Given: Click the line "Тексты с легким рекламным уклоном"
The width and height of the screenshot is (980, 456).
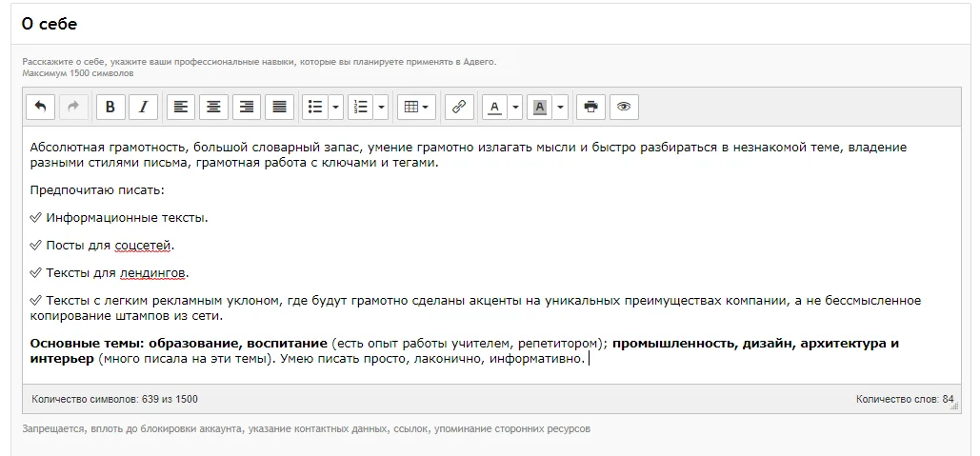Looking at the screenshot, I should click(x=475, y=307).
